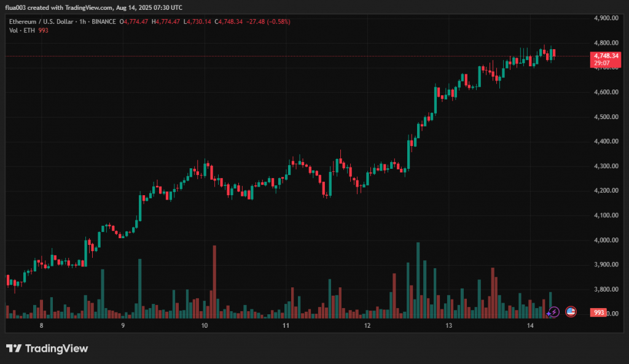
Task: Click the '4,000.00' price axis label
Action: point(606,240)
